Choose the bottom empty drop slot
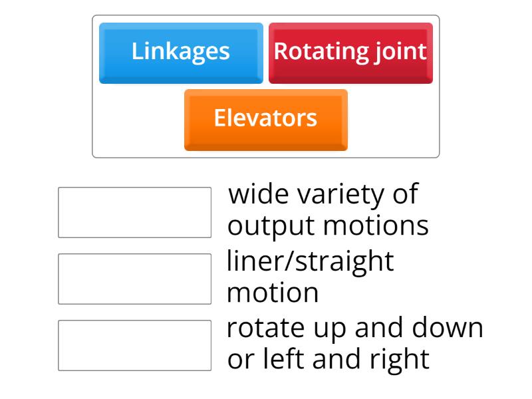The height and width of the screenshot is (399, 532). [x=134, y=345]
